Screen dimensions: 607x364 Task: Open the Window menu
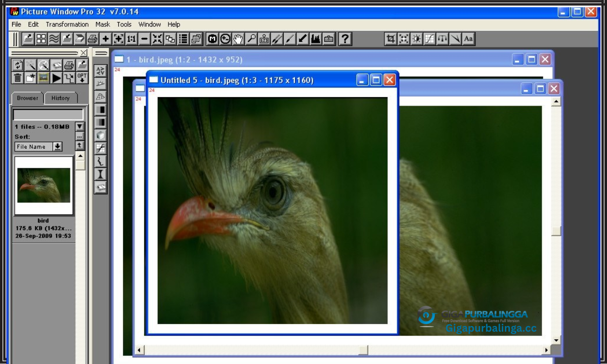[x=150, y=24]
